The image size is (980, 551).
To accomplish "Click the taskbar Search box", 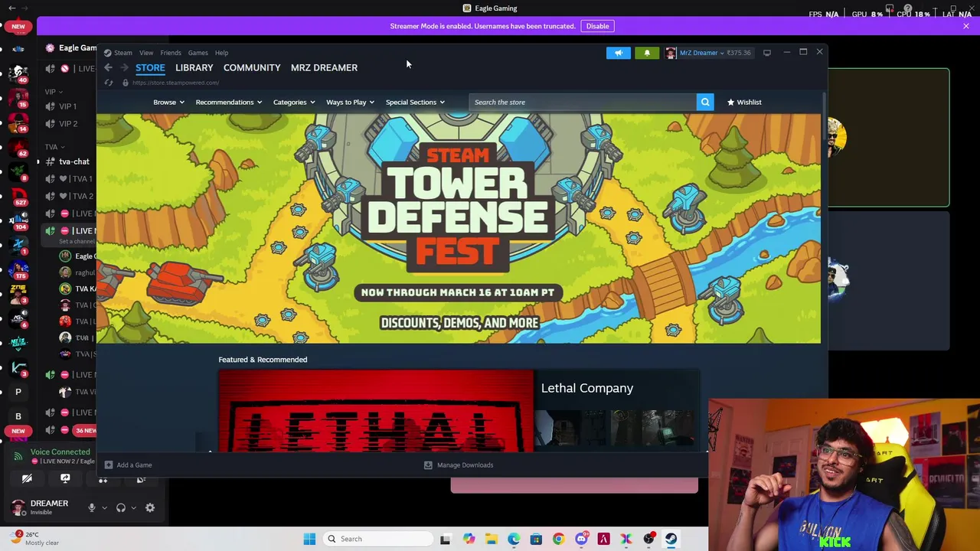I will pos(378,539).
